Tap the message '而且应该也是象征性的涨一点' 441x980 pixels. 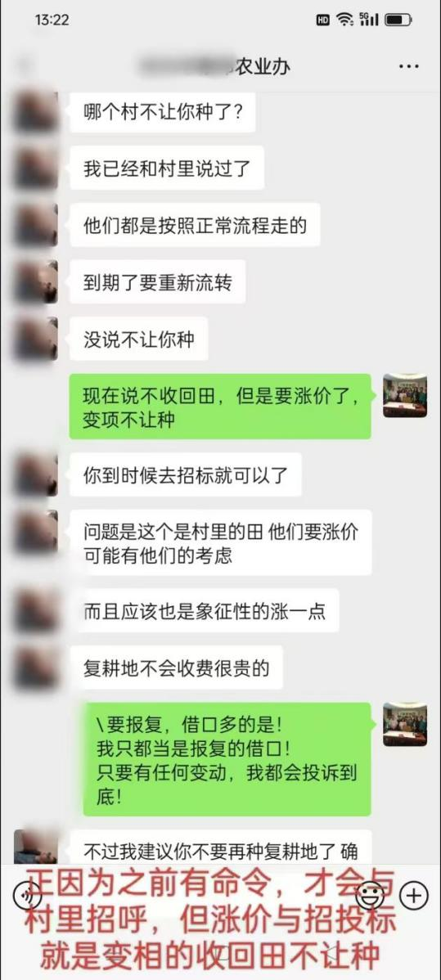pos(204,610)
